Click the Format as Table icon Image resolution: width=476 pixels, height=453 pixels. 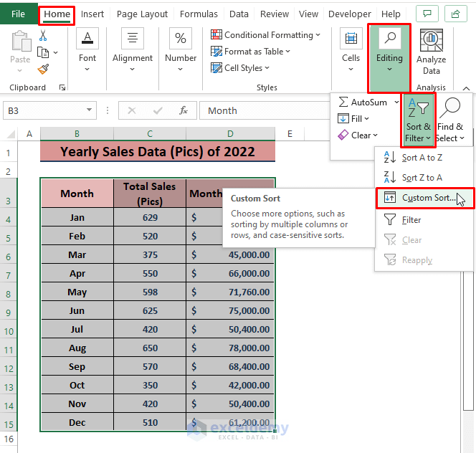(216, 52)
